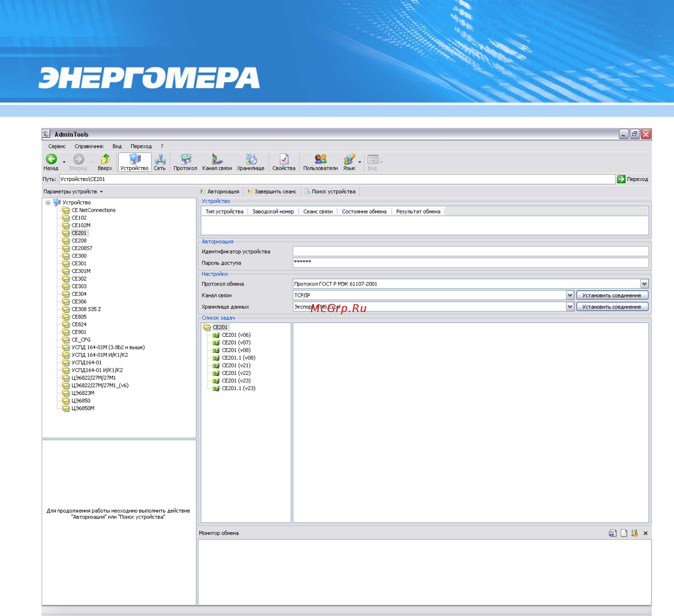Click the Поиск устройства button
This screenshot has width=674, height=616.
coord(330,192)
